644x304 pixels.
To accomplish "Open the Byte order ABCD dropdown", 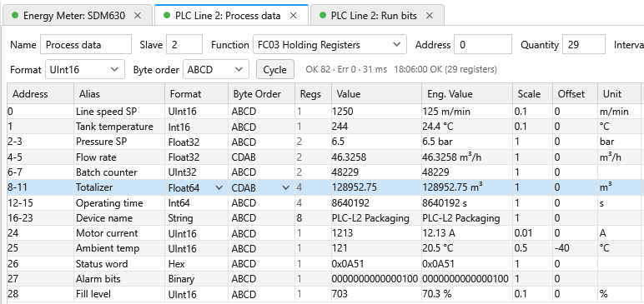I will (x=216, y=70).
